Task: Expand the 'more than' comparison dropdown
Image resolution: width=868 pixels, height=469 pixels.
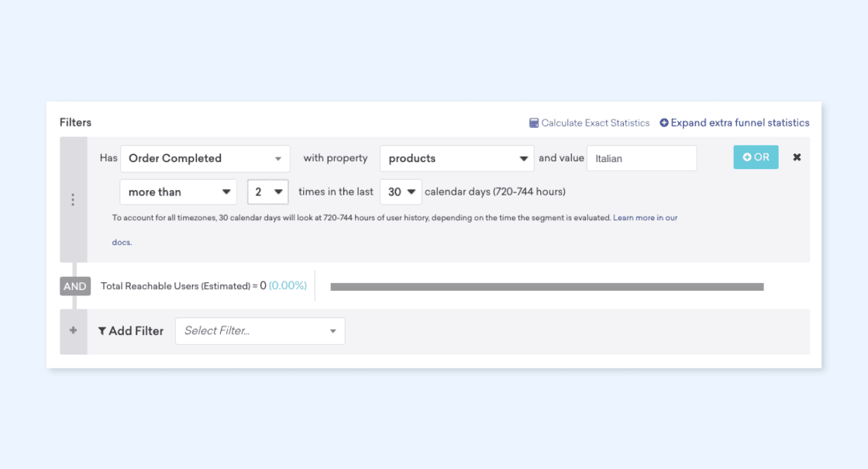Action: coord(178,191)
